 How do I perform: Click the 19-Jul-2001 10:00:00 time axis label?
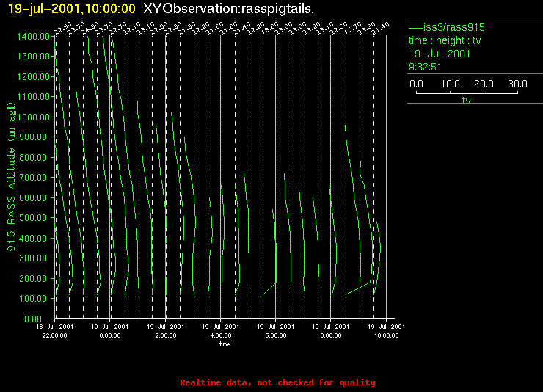(x=386, y=331)
